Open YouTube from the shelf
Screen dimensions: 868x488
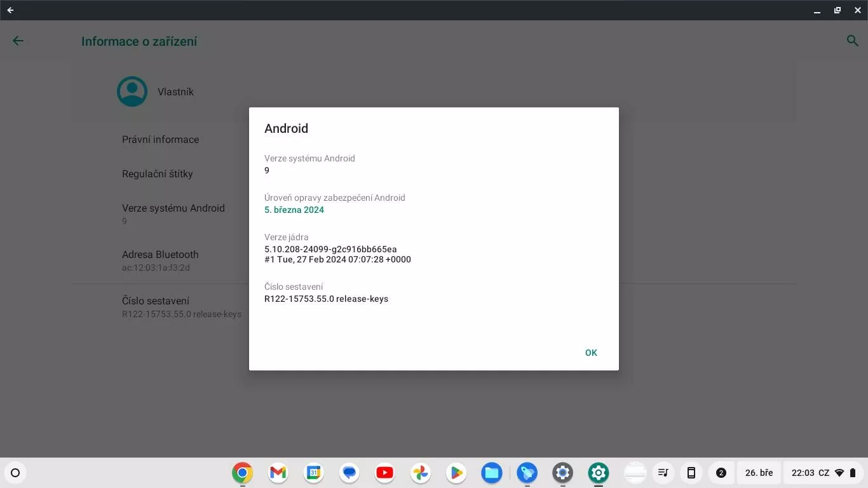click(x=384, y=473)
